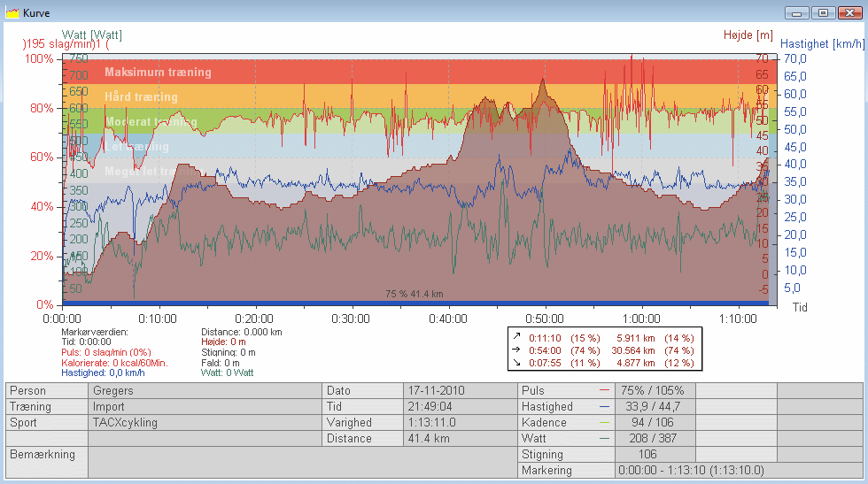This screenshot has height=484, width=868.
Task: Click the 0:20:00 time axis label
Action: click(x=254, y=319)
